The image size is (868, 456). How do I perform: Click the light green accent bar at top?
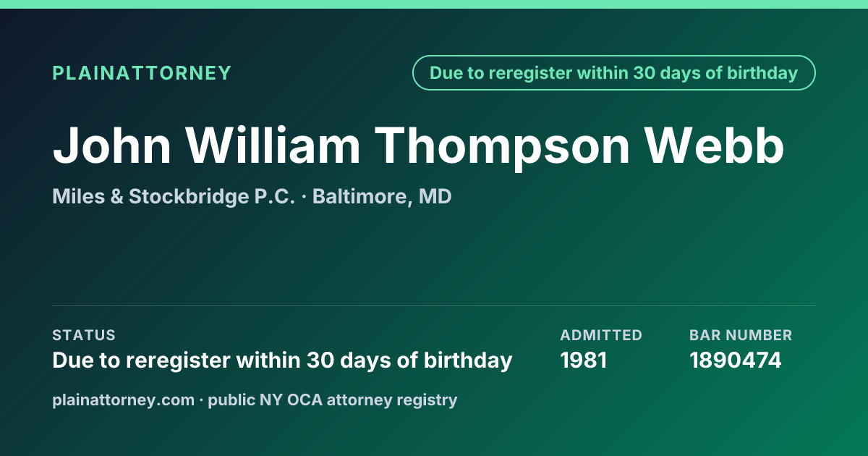(434, 4)
